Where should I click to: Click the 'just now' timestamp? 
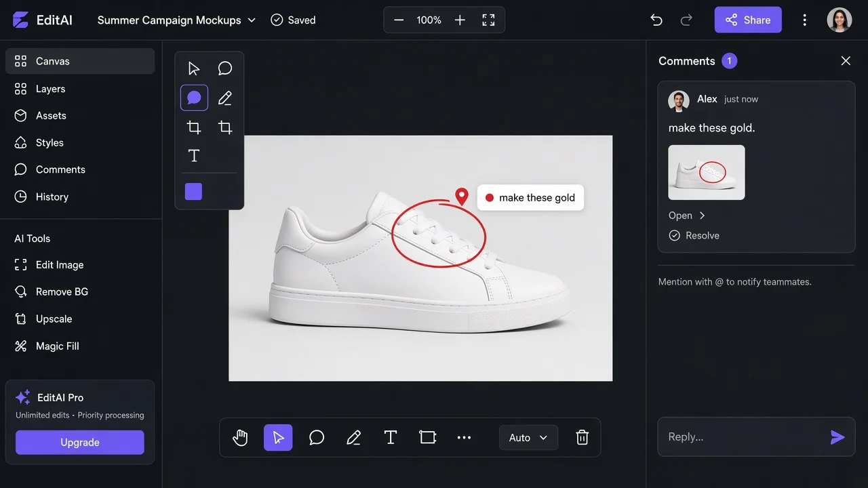741,99
